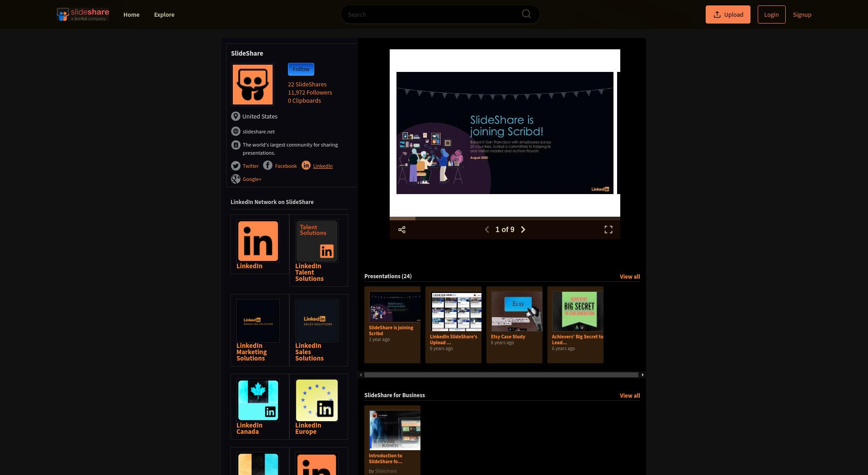The height and width of the screenshot is (475, 868).
Task: Open LinkedIn Europe stars logo
Action: click(317, 400)
